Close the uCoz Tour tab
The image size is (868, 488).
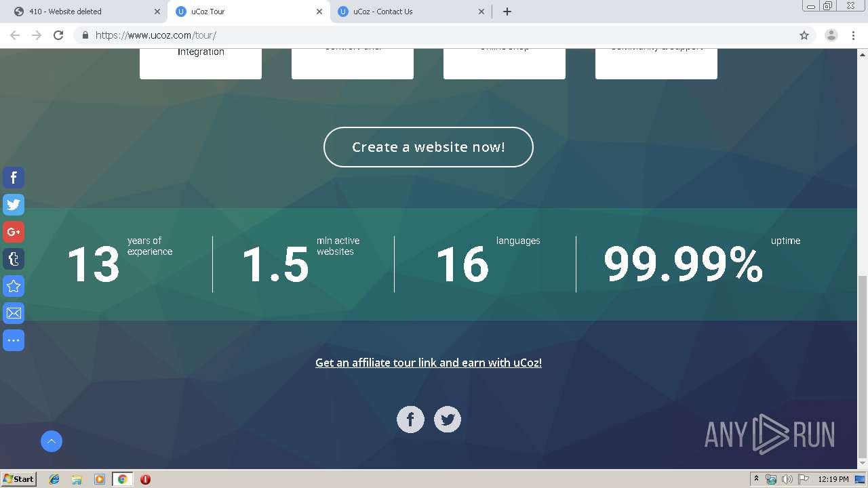pyautogui.click(x=319, y=12)
